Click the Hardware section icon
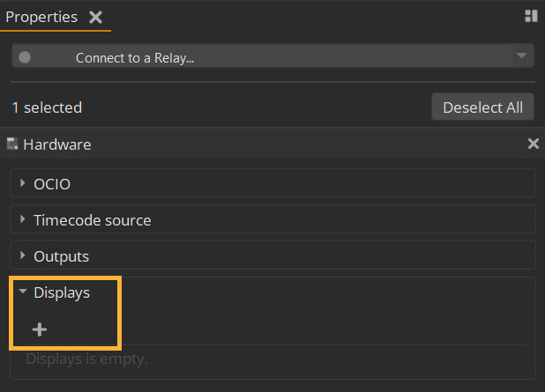The width and height of the screenshot is (545, 392). [x=12, y=144]
